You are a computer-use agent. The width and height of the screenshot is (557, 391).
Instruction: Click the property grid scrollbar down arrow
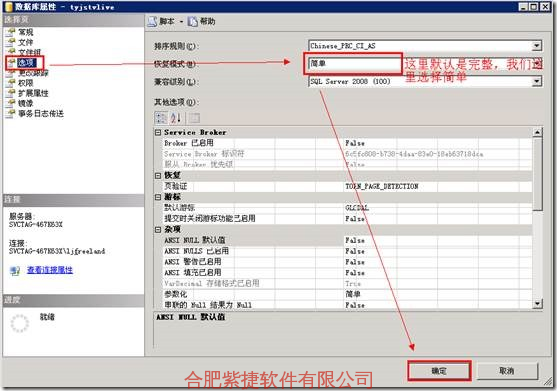tap(537, 304)
